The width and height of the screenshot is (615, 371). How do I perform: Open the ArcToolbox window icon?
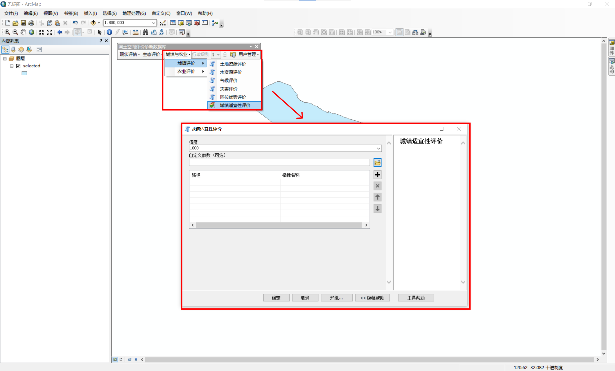coord(197,23)
